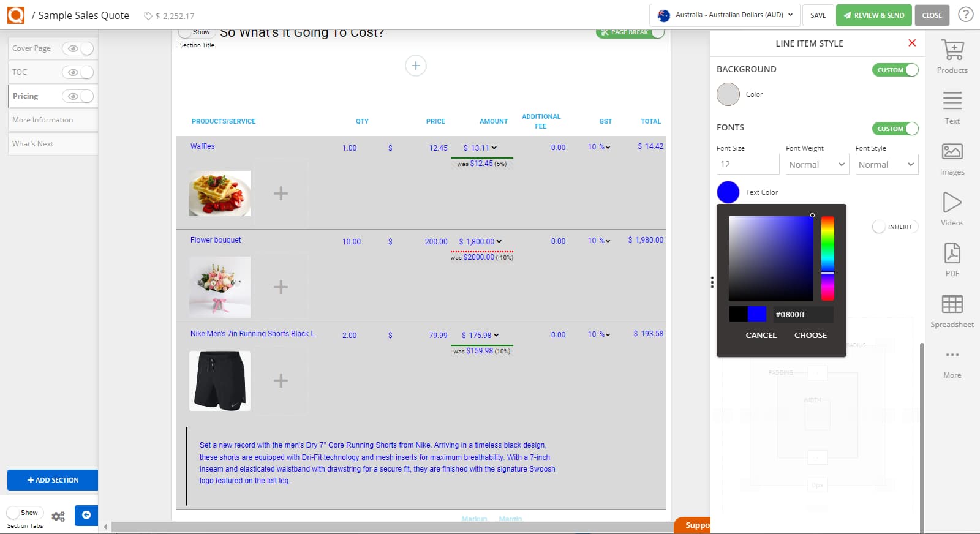This screenshot has width=980, height=534.
Task: Open the Products cart panel
Action: 952,56
